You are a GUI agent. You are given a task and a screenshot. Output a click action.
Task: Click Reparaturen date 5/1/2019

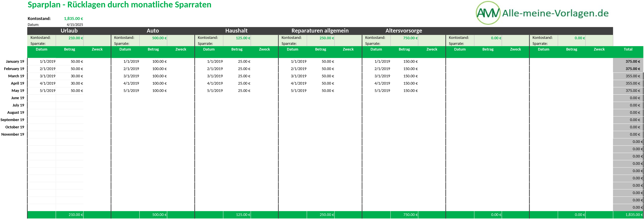tap(299, 91)
